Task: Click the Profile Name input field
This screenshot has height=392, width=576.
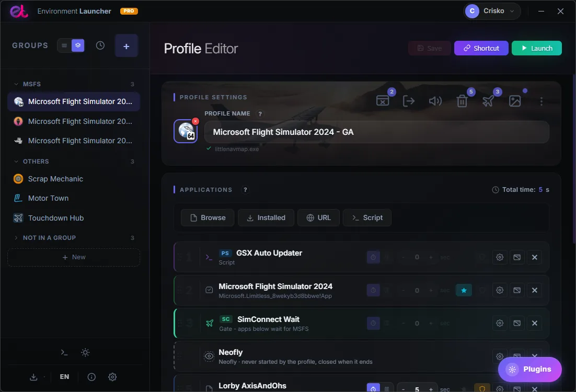Action: click(x=376, y=132)
